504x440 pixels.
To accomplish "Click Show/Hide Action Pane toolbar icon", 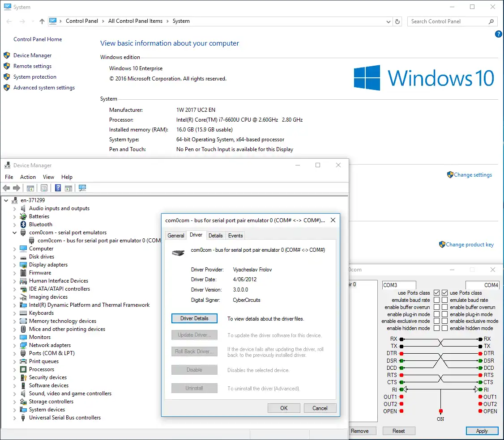I will tap(68, 188).
